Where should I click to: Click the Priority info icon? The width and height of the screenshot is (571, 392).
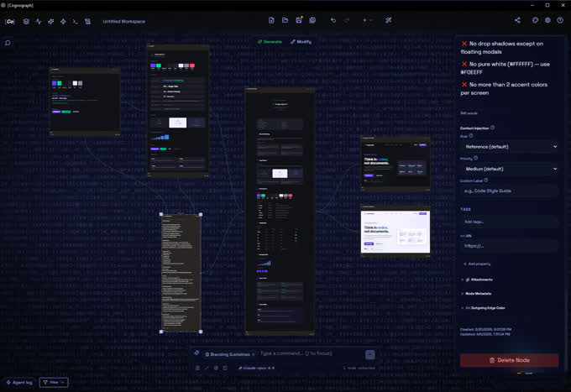475,158
